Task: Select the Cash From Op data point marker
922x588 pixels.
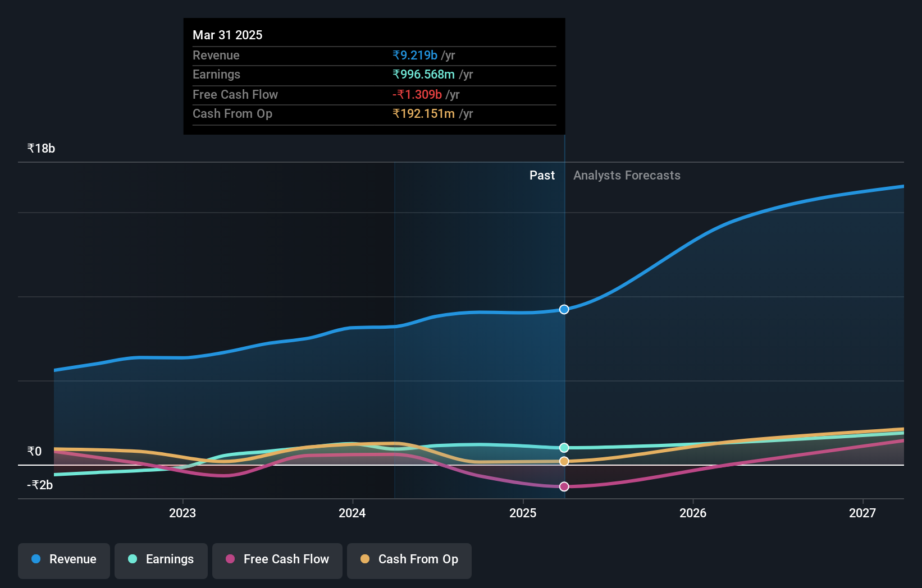Action: pos(564,461)
